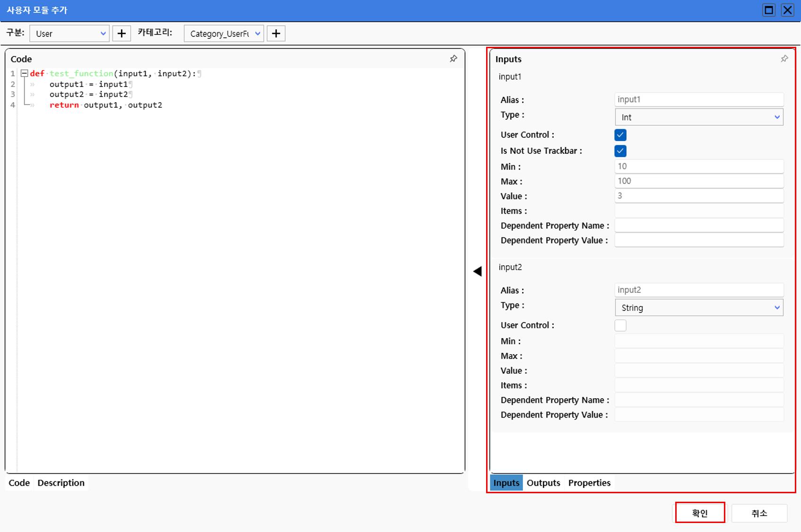Viewport: 801px width, 532px height.
Task: Open input1 Type dropdown showing Int
Action: click(x=699, y=117)
